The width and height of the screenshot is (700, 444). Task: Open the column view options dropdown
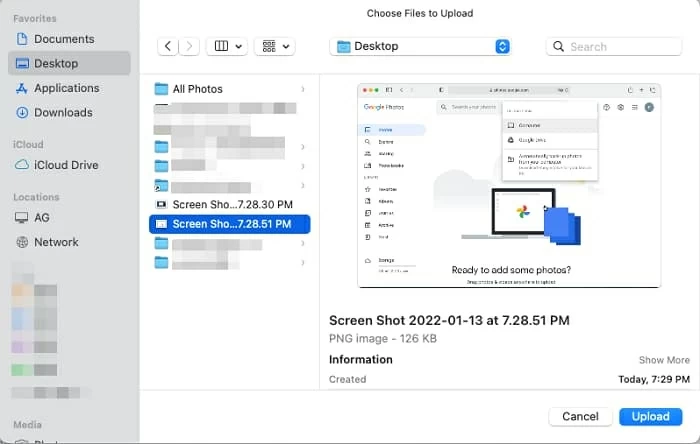pos(226,46)
